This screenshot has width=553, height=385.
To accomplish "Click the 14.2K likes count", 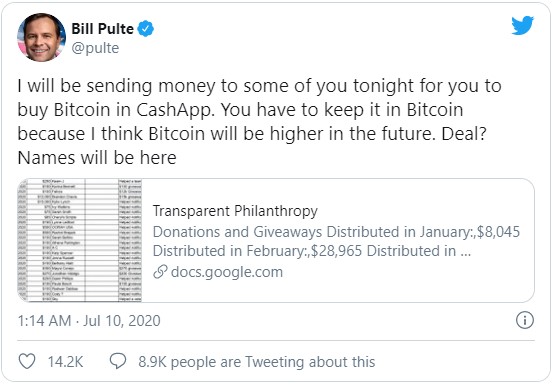I will 66,362.
